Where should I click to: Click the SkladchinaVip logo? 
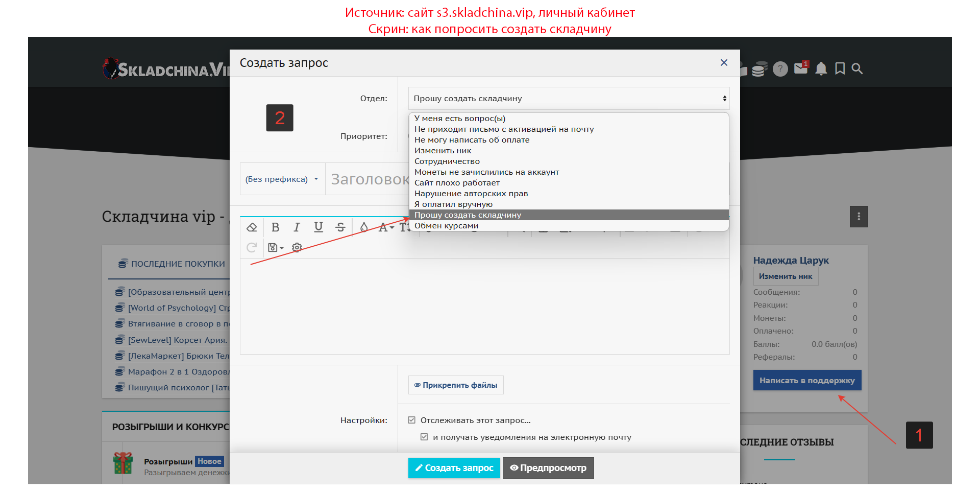(166, 68)
